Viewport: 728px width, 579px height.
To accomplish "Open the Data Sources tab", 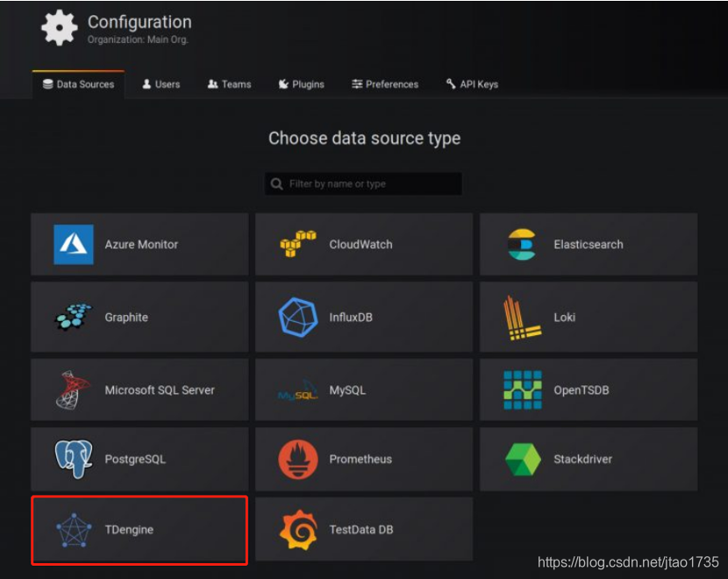I will [78, 84].
